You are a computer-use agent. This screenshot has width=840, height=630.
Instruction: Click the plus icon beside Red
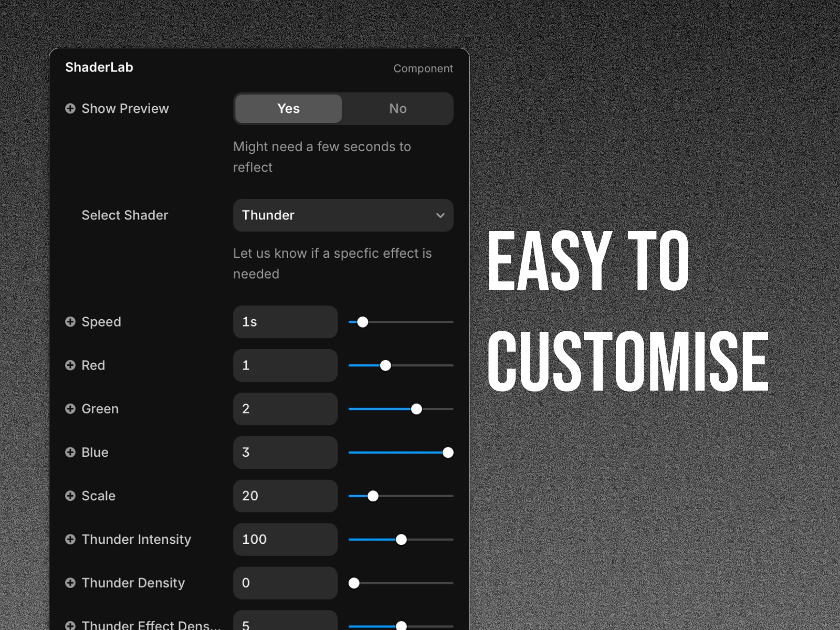pos(71,365)
